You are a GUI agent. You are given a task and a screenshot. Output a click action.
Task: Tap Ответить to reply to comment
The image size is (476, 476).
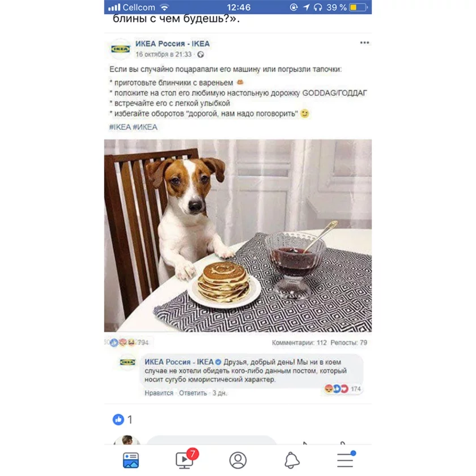pyautogui.click(x=193, y=393)
